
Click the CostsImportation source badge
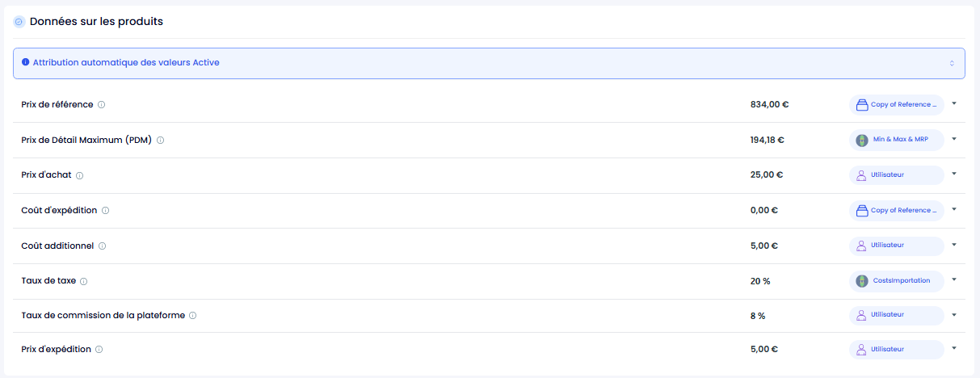(897, 281)
